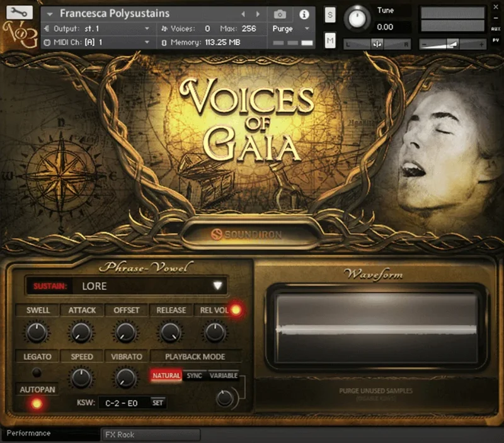
Task: Open the wrench instrument edit mode
Action: [20, 12]
